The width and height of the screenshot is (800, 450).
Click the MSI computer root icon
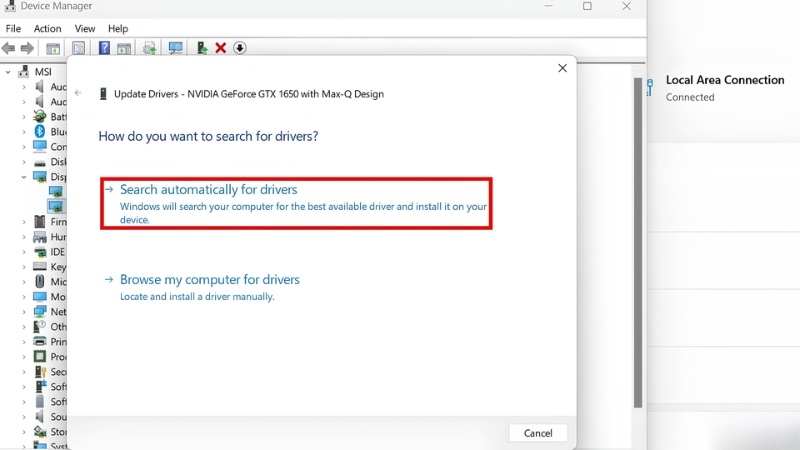point(24,71)
